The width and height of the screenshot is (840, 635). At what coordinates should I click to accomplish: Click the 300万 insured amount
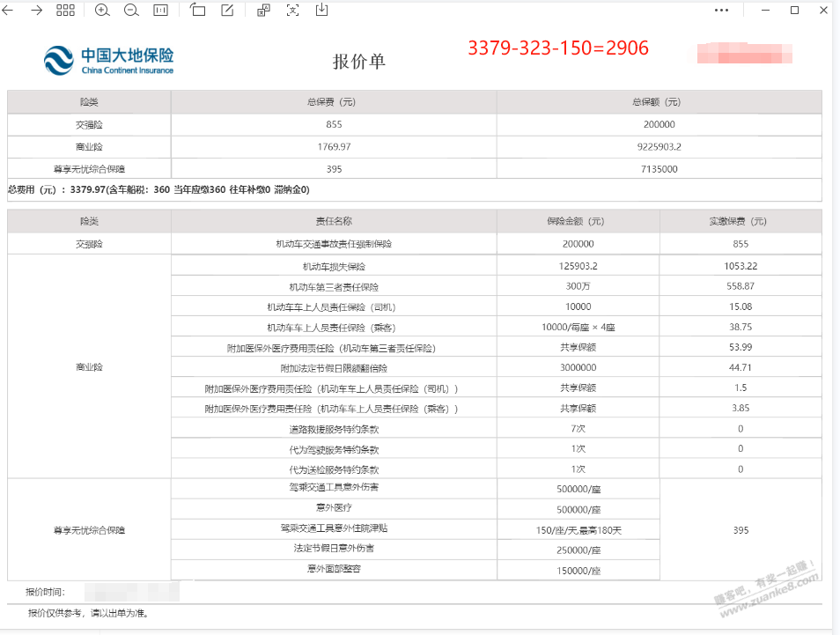[x=578, y=287]
